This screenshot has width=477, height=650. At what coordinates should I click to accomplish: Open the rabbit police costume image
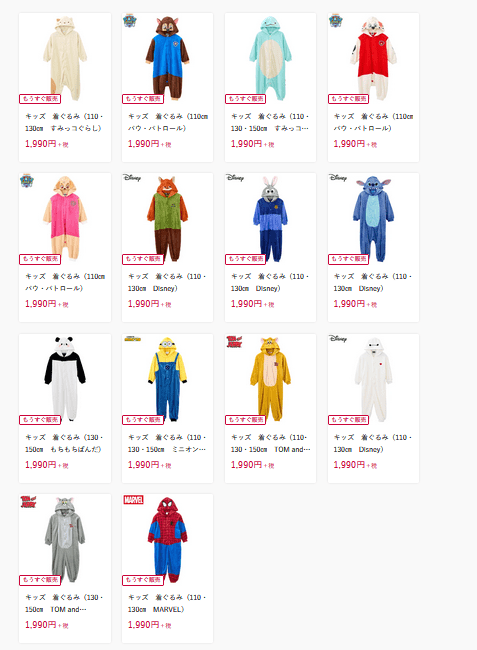tap(271, 218)
